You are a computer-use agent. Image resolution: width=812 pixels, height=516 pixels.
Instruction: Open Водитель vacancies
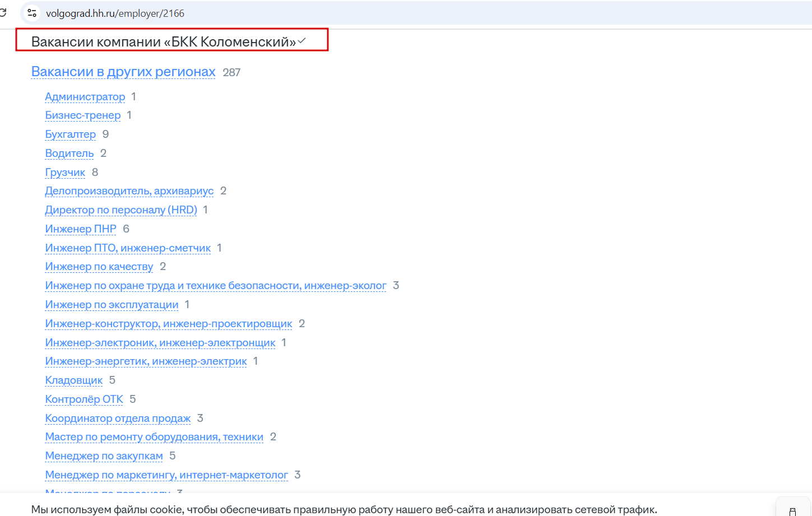[x=69, y=154]
